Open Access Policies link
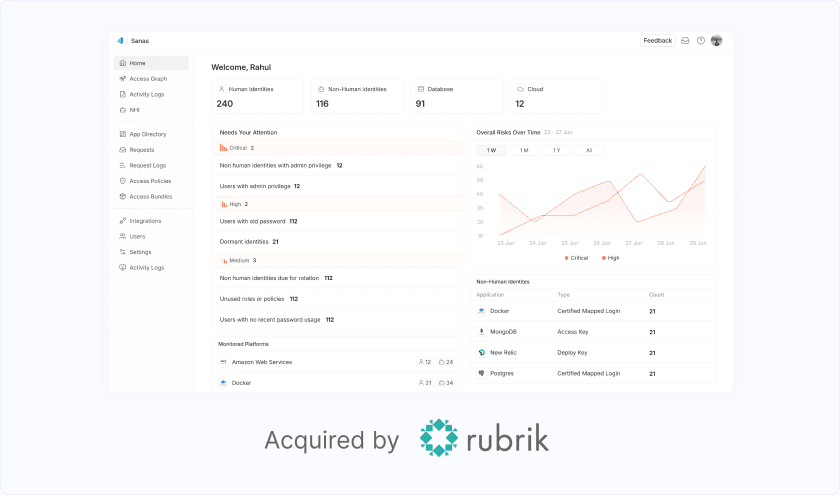The image size is (840, 496). (x=151, y=181)
